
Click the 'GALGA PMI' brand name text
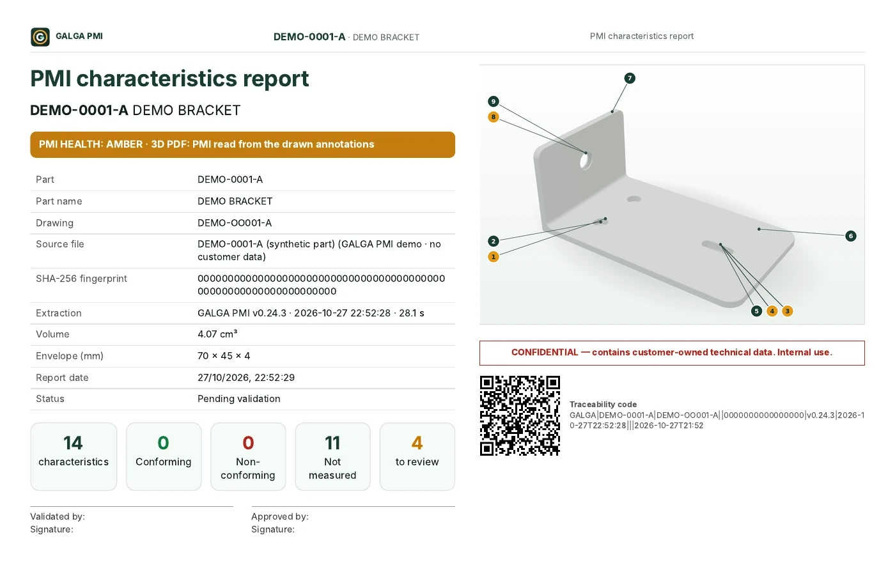(79, 36)
